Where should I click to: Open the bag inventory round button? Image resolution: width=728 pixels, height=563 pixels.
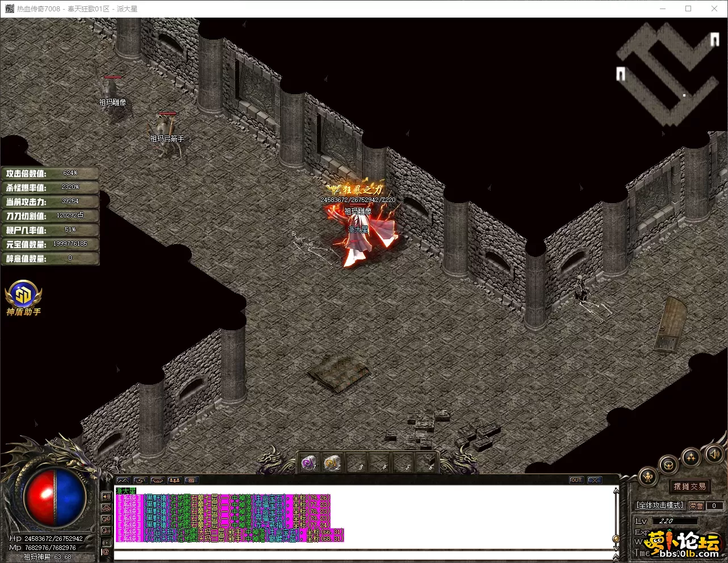669,465
